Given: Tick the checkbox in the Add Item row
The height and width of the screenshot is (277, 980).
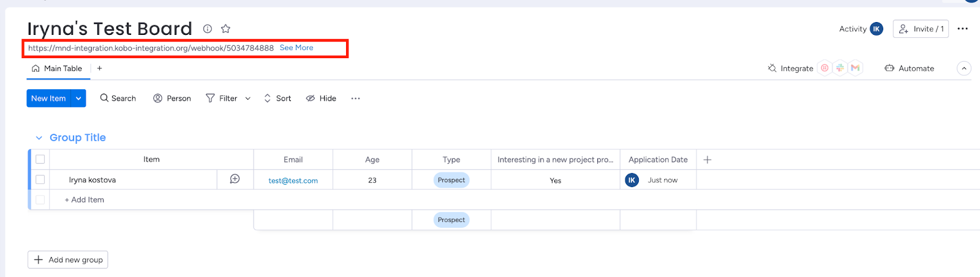Looking at the screenshot, I should 40,200.
